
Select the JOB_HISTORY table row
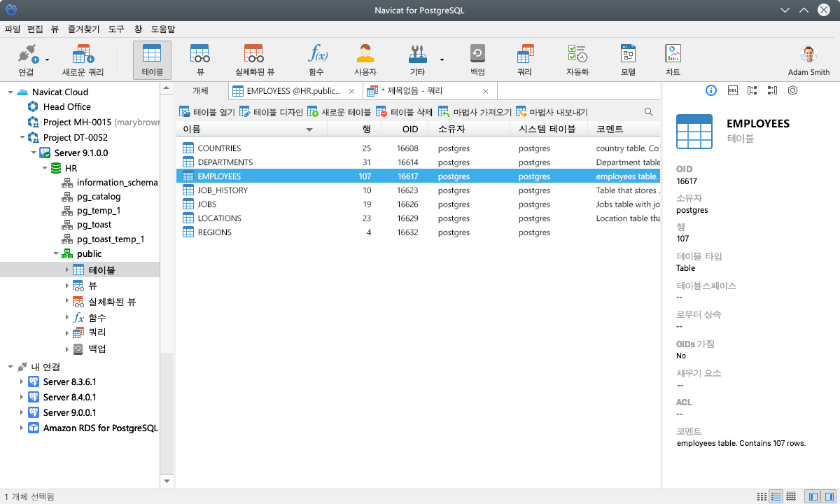[x=223, y=190]
